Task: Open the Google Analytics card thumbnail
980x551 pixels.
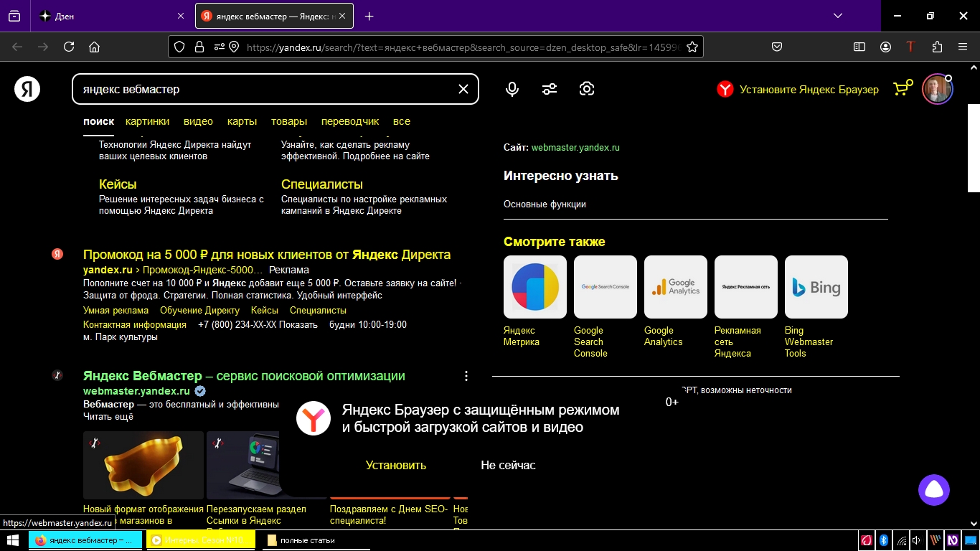Action: point(676,287)
